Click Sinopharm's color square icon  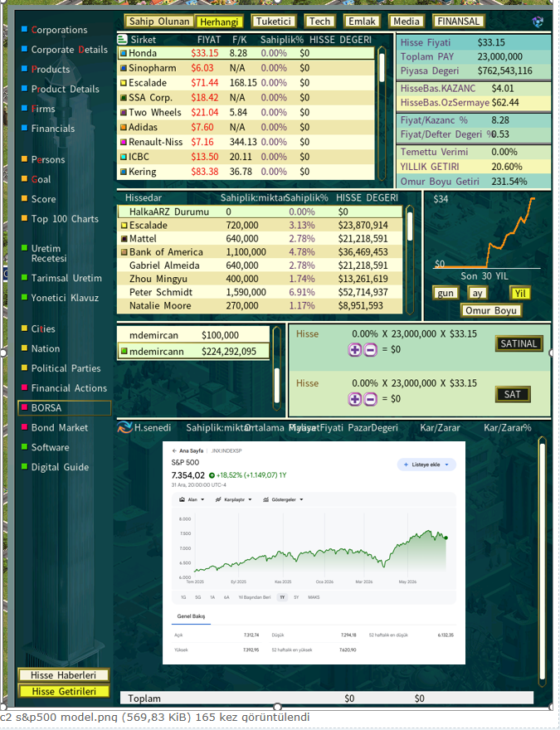click(124, 68)
